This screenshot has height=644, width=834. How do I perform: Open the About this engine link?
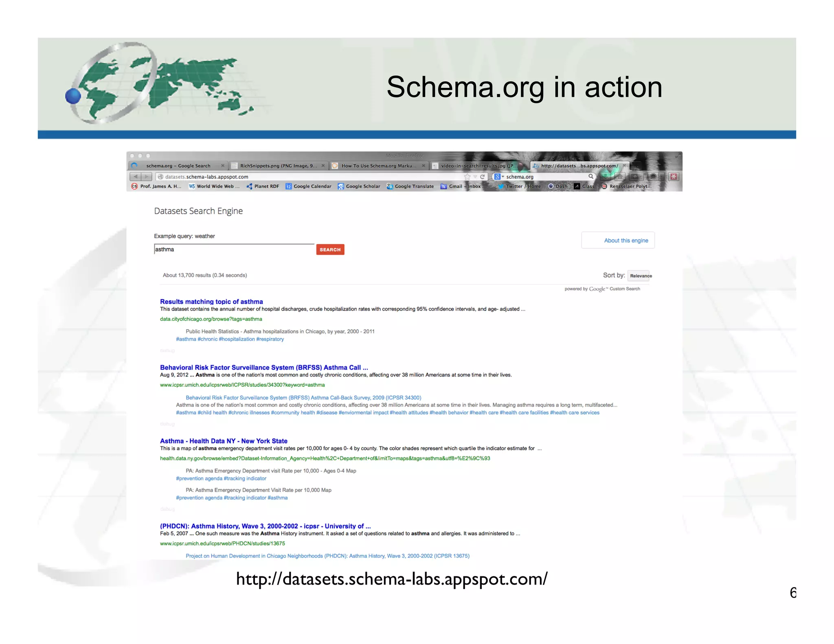(x=626, y=241)
